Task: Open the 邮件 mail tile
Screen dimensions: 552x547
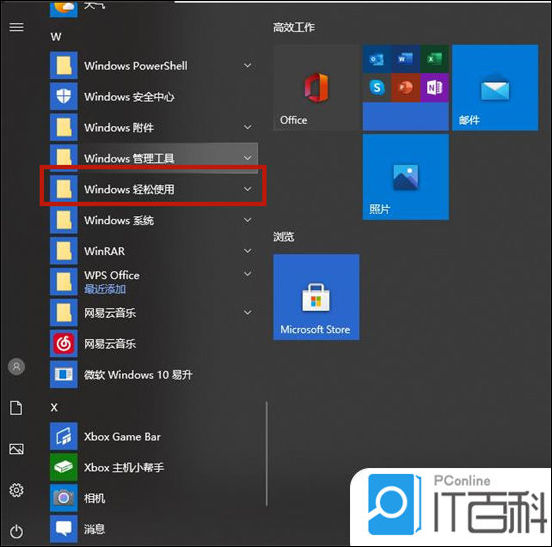Action: [495, 88]
